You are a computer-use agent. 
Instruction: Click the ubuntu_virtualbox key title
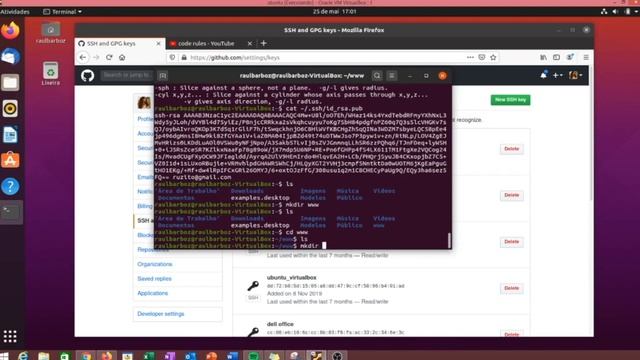coord(291,278)
